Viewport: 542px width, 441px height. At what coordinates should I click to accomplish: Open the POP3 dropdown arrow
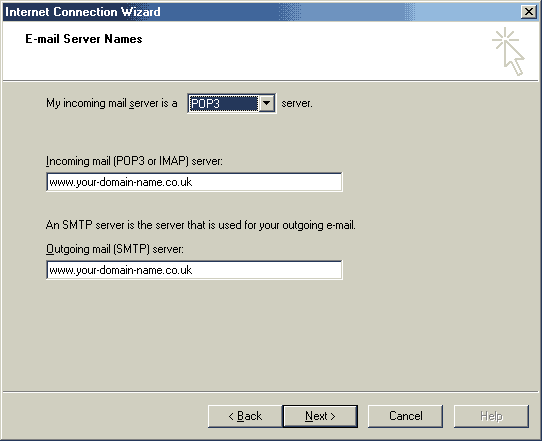click(x=267, y=103)
